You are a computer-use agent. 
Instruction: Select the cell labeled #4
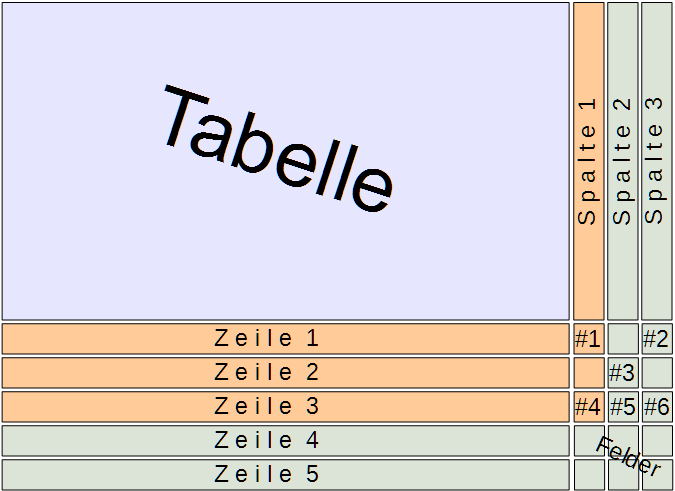588,407
